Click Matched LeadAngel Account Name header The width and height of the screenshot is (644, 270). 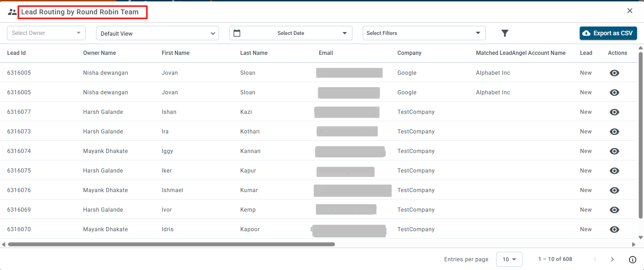pos(521,53)
